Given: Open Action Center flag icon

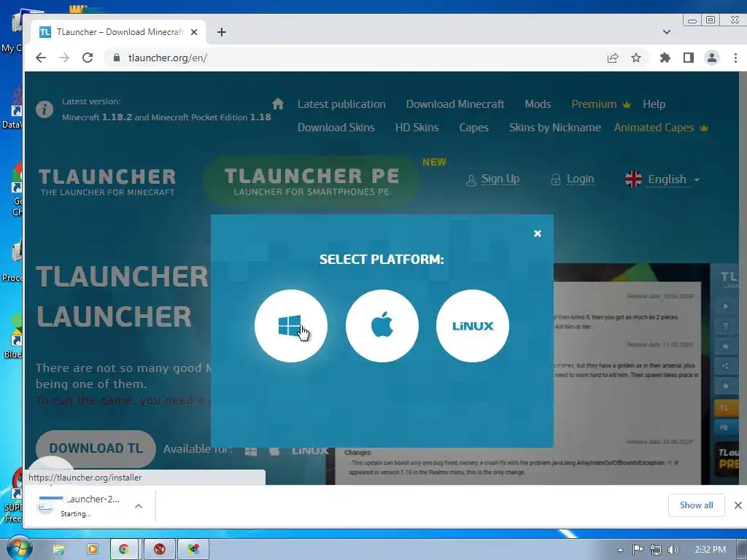Looking at the screenshot, I should [x=638, y=550].
